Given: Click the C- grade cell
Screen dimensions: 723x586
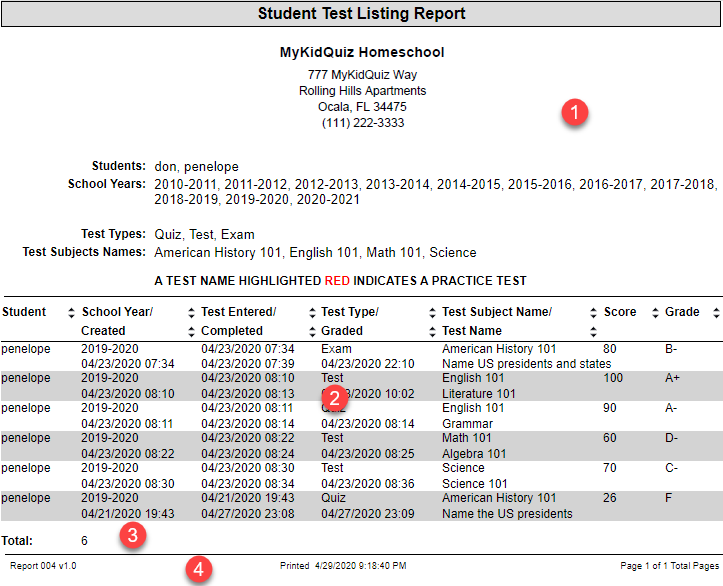Looking at the screenshot, I should [671, 468].
